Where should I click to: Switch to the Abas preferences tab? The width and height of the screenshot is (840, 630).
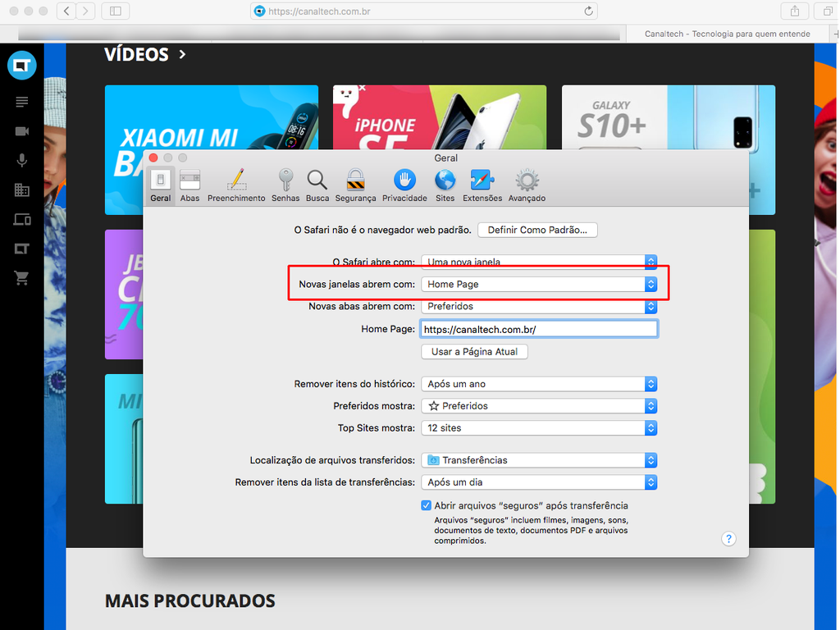click(x=189, y=185)
